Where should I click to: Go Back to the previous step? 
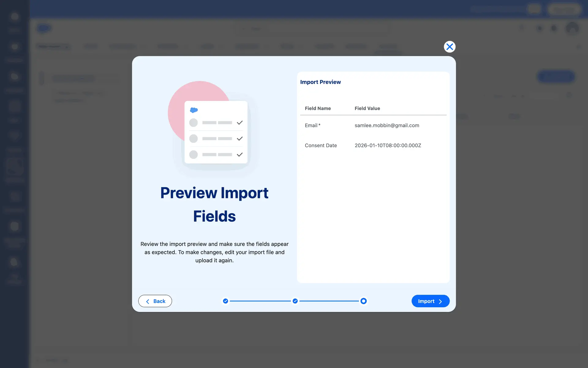tap(155, 301)
